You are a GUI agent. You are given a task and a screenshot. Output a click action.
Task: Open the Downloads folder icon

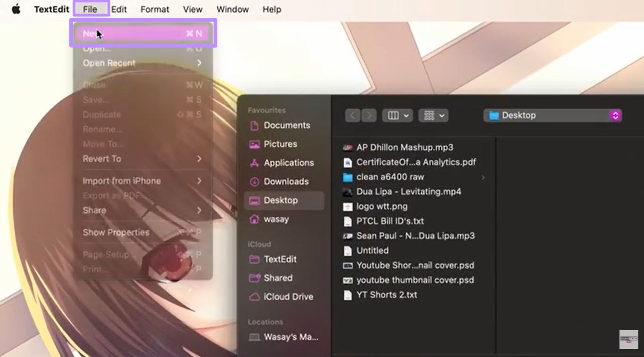255,182
